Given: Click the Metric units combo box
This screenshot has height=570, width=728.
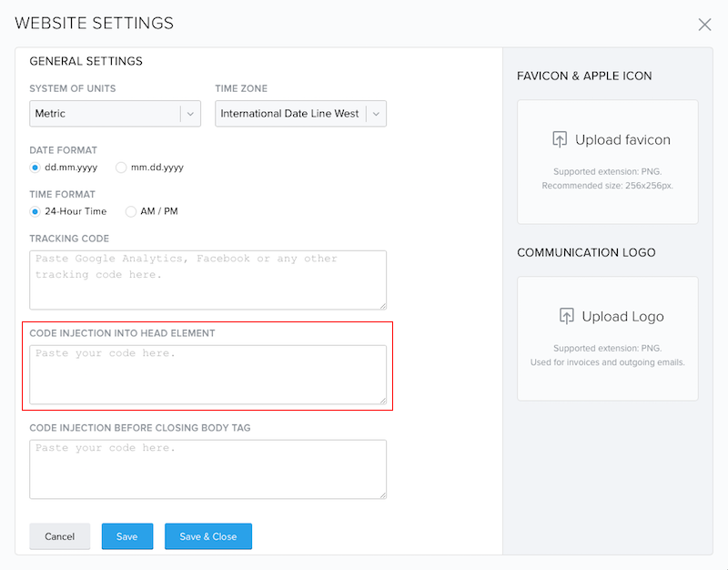Looking at the screenshot, I should tap(116, 113).
